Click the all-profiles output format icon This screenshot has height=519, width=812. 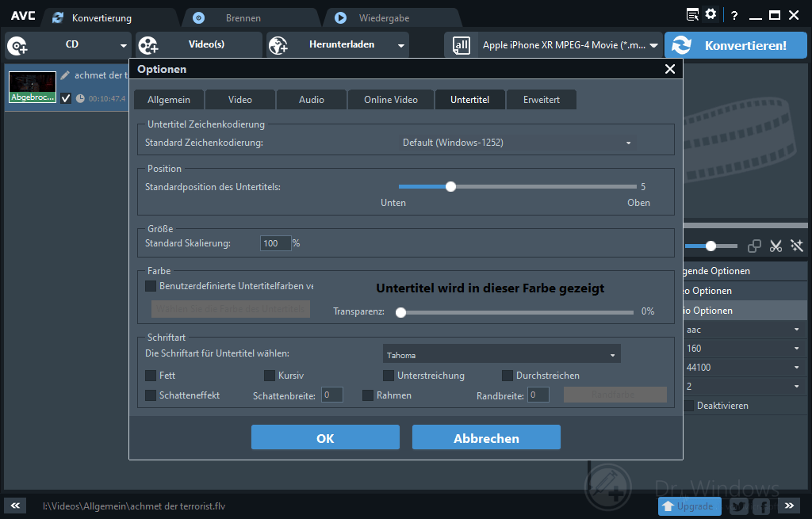click(461, 45)
